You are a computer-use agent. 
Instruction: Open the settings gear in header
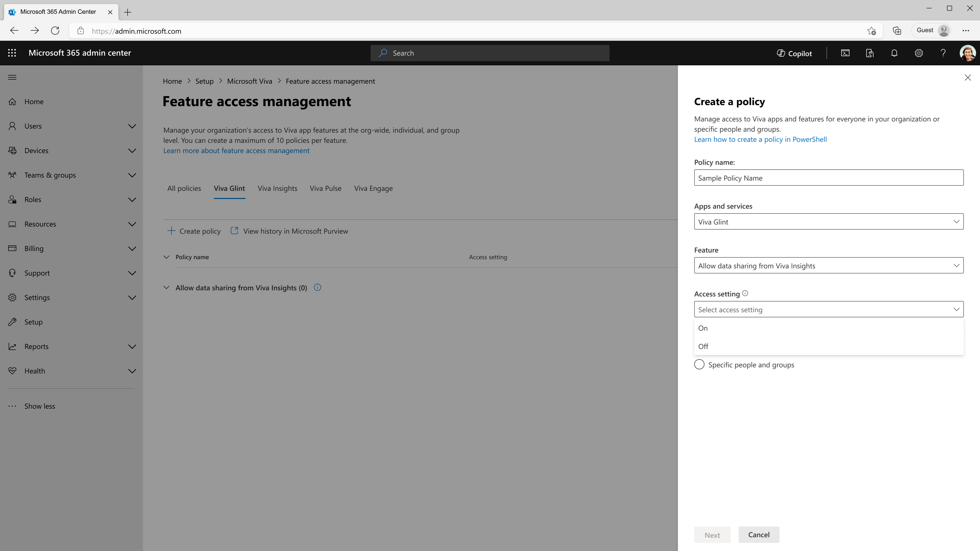point(918,53)
